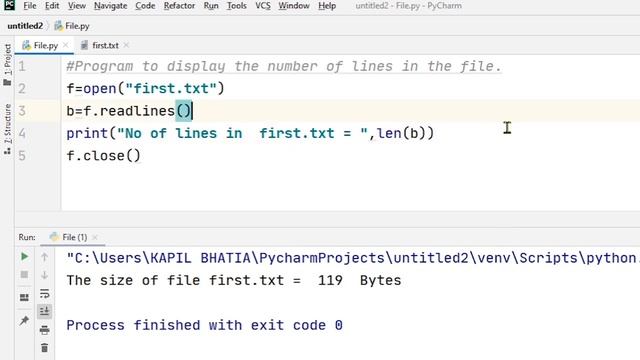
Task: Select untitled2 project breadcrumb
Action: 25,26
